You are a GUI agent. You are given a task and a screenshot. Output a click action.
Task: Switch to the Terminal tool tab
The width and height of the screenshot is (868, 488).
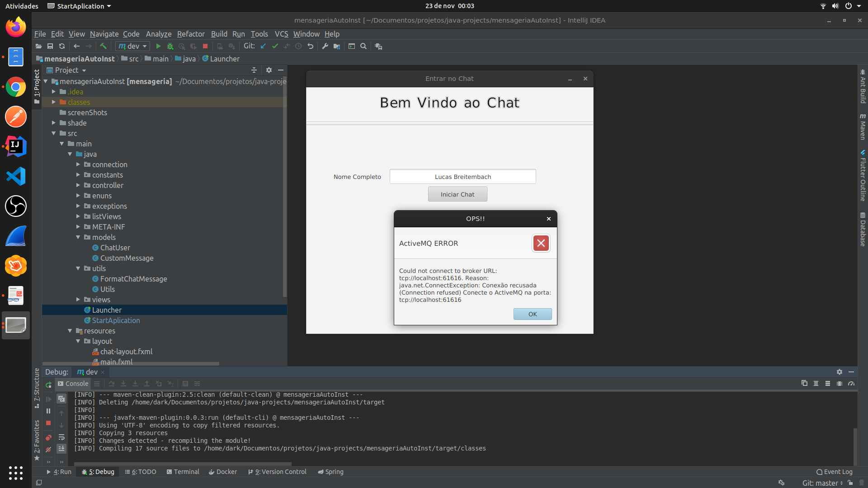(183, 472)
